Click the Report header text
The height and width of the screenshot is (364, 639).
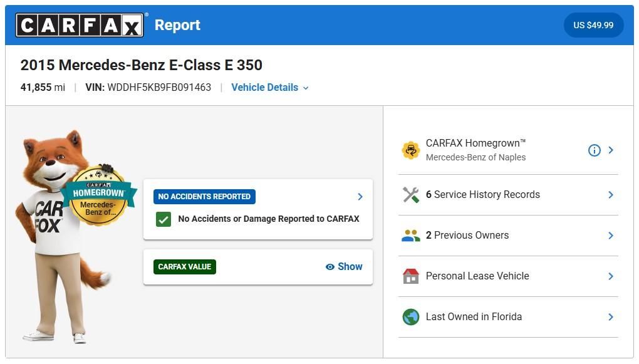tap(177, 25)
